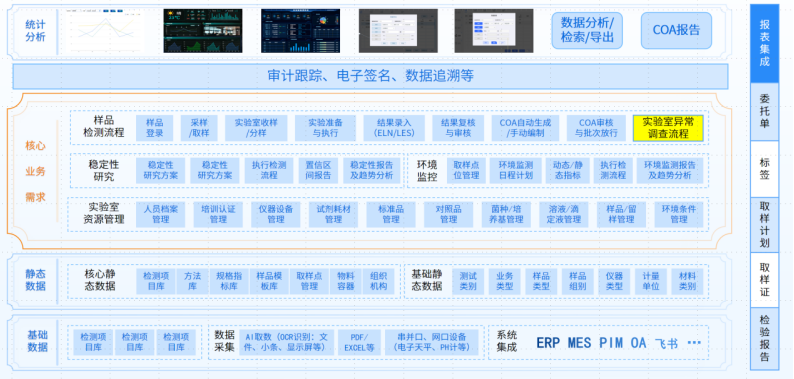Select 结果录入 (ELN/LES) step
The width and height of the screenshot is (794, 379).
(394, 128)
